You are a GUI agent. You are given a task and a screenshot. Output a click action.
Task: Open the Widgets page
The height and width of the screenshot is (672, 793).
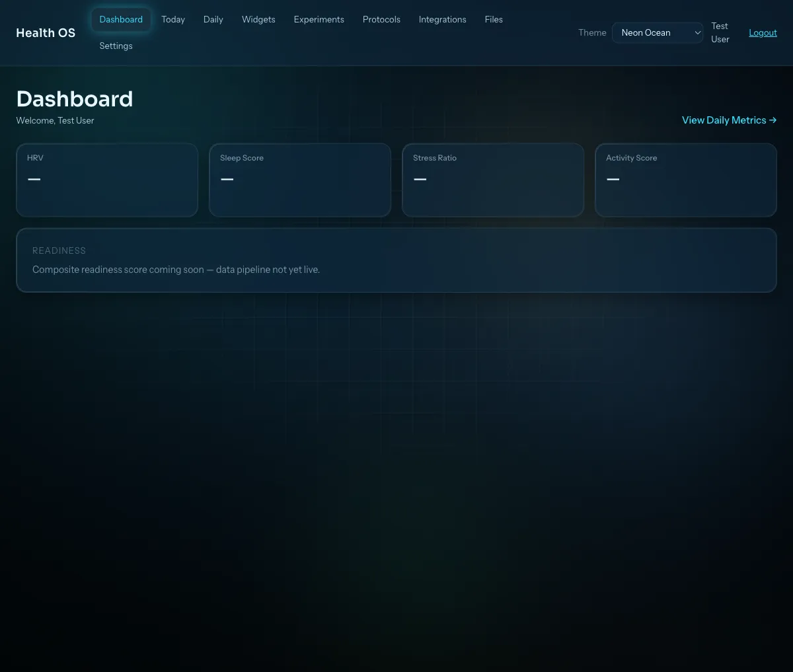pos(258,19)
